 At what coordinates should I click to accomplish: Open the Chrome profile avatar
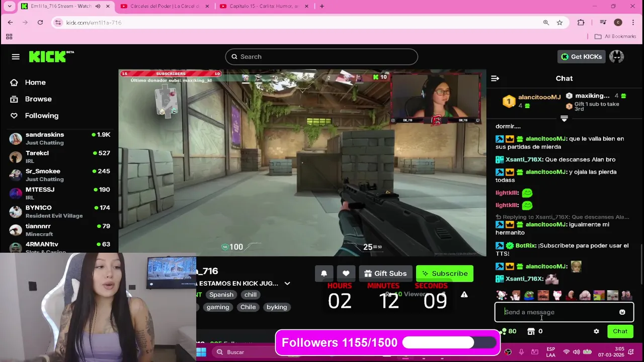pyautogui.click(x=618, y=23)
